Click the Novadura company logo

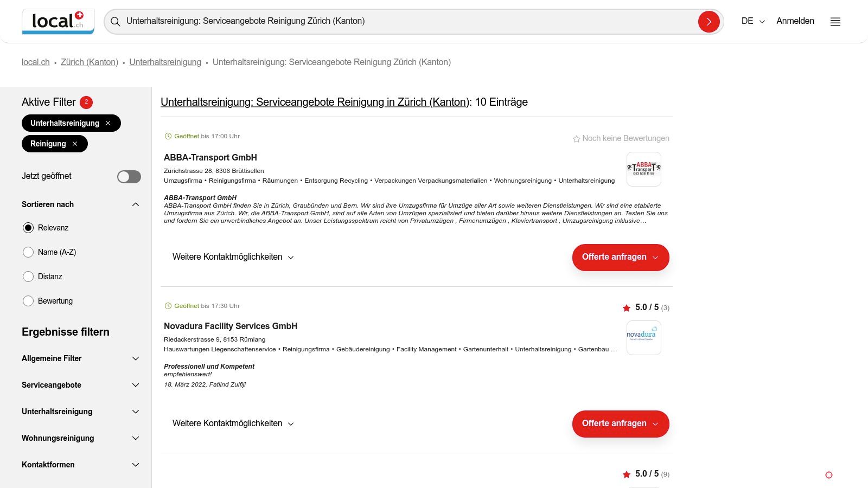point(644,338)
